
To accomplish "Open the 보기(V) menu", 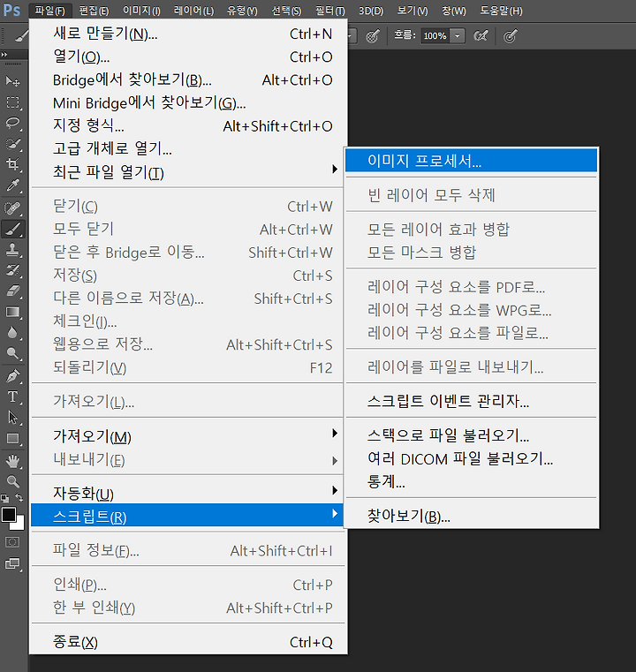I will point(413,11).
